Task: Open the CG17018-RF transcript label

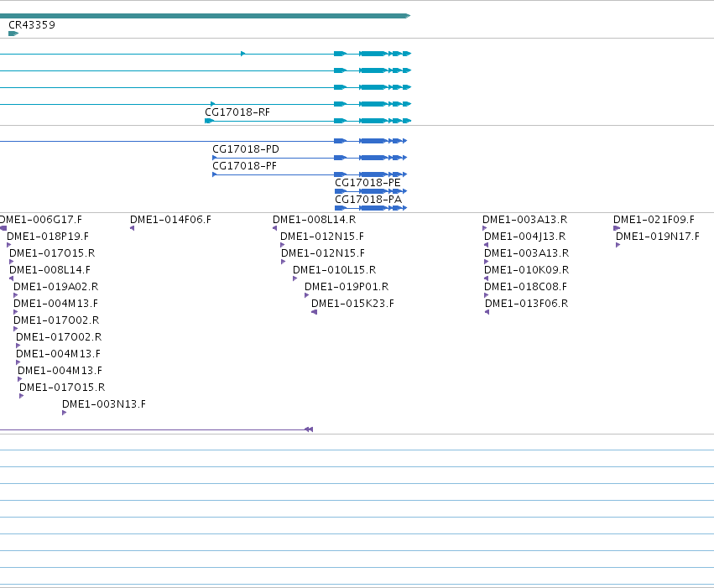Action: point(237,112)
